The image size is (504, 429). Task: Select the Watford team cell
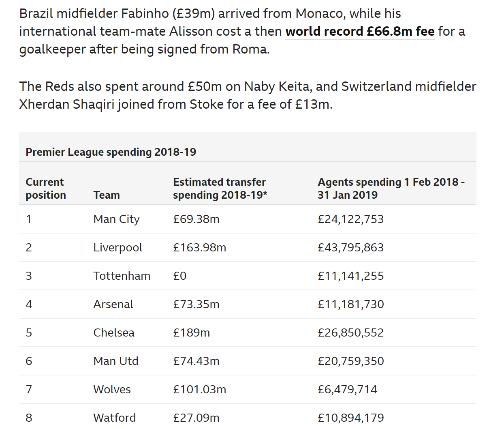[x=114, y=418]
